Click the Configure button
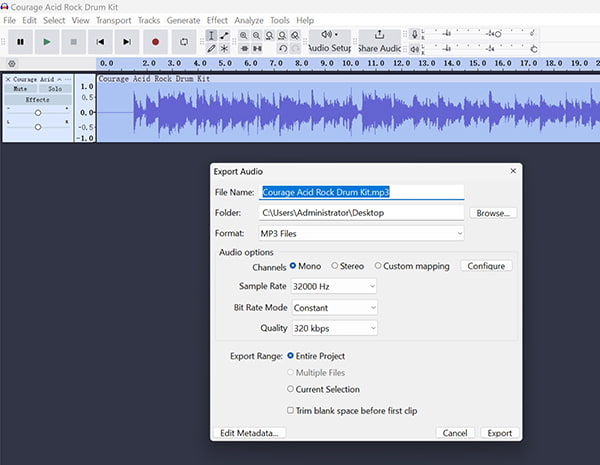Image resolution: width=600 pixels, height=465 pixels. coord(486,266)
